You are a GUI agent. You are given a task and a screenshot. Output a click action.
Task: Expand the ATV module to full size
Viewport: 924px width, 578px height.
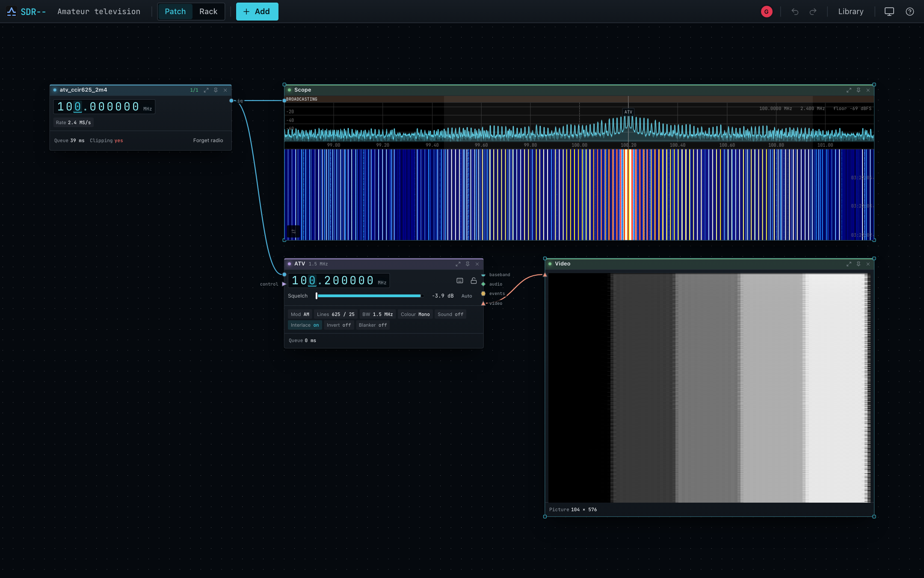point(458,264)
